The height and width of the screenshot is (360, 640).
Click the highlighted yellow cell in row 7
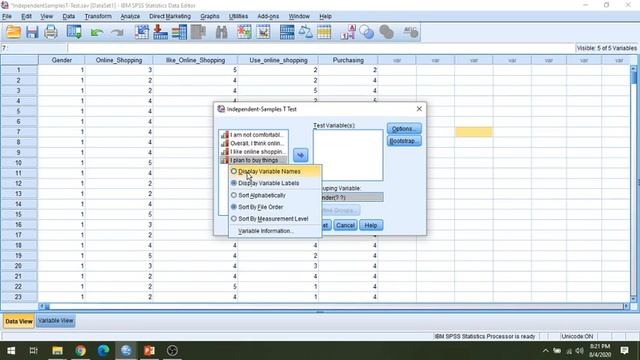point(474,132)
